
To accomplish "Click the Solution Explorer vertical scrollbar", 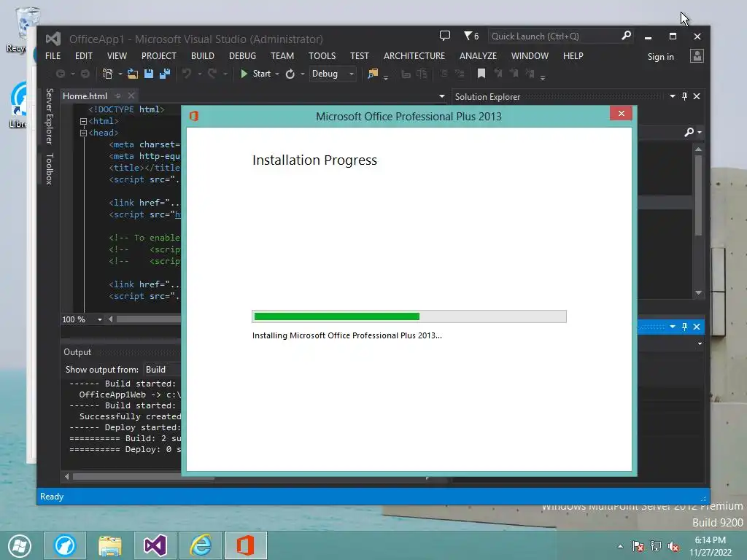I will [x=698, y=195].
